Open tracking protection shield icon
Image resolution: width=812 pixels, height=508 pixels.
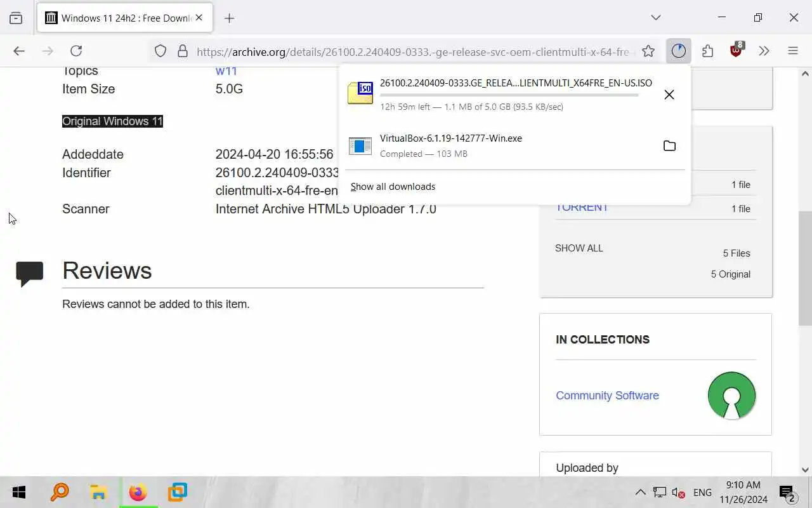(160, 51)
